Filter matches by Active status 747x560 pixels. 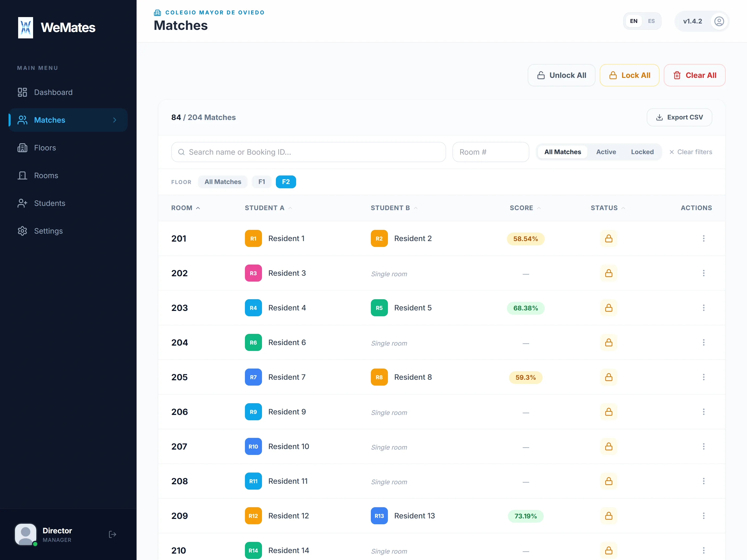coord(606,152)
